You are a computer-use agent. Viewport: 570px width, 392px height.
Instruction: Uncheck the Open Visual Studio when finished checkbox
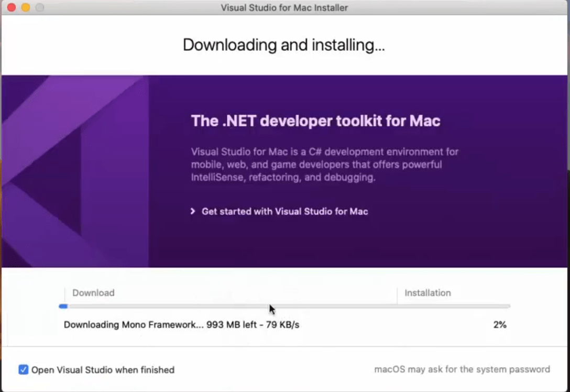(x=24, y=370)
